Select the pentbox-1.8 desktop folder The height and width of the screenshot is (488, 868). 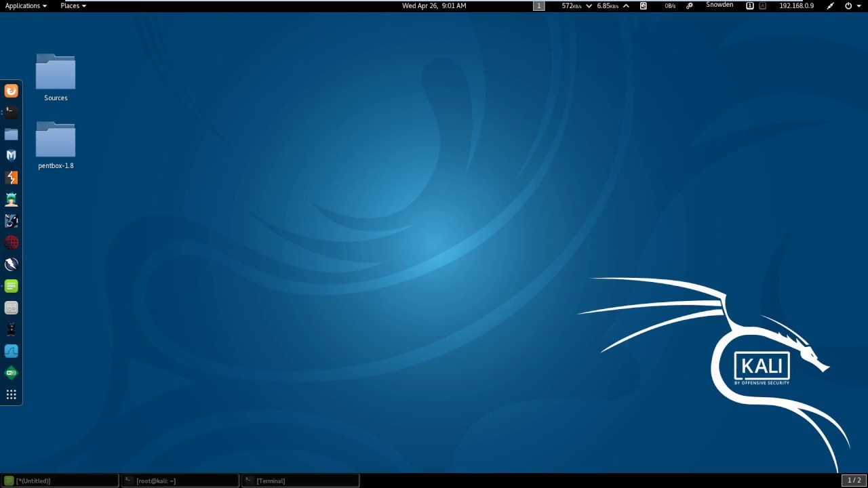coord(56,145)
